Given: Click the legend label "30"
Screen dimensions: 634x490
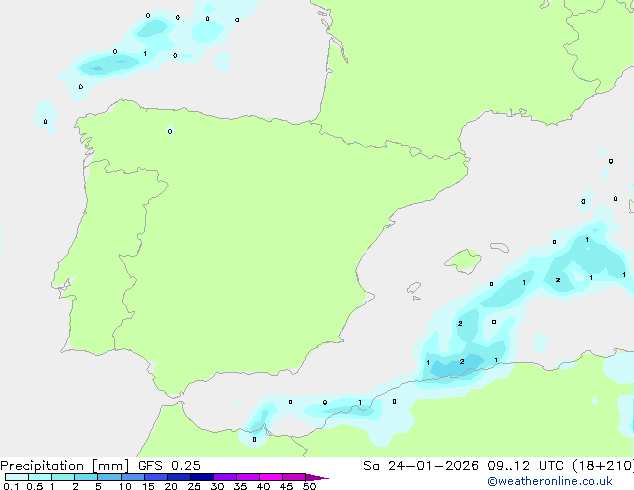Looking at the screenshot, I should [x=217, y=486].
